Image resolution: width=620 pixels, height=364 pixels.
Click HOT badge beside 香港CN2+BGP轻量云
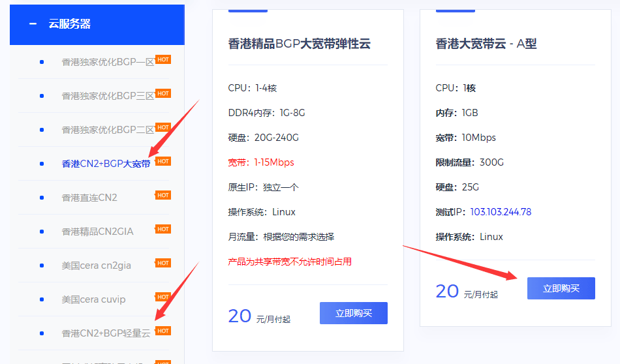pos(163,331)
